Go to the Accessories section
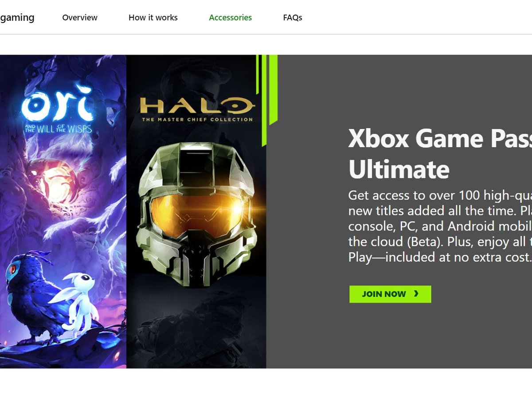The height and width of the screenshot is (399, 532). point(230,18)
